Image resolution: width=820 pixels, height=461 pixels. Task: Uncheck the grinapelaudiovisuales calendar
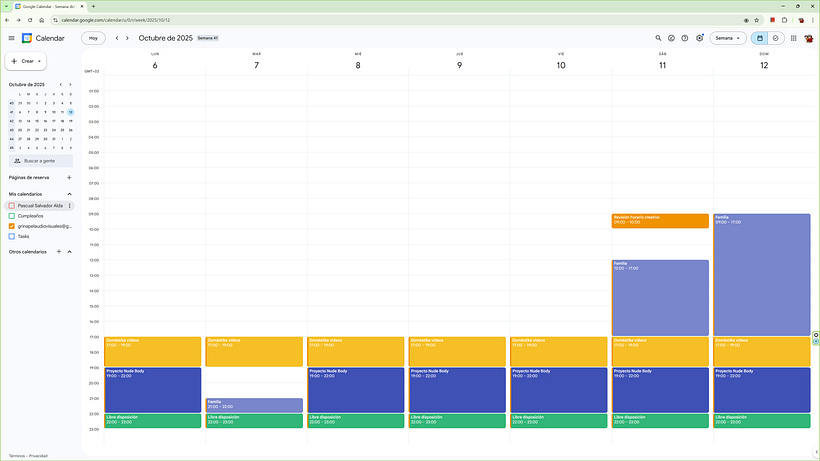(x=12, y=226)
